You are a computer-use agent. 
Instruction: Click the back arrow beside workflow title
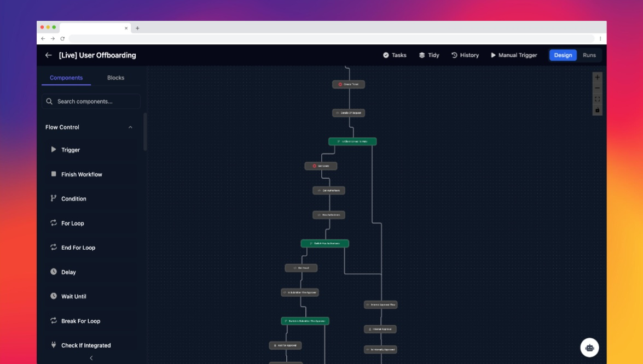(x=48, y=55)
